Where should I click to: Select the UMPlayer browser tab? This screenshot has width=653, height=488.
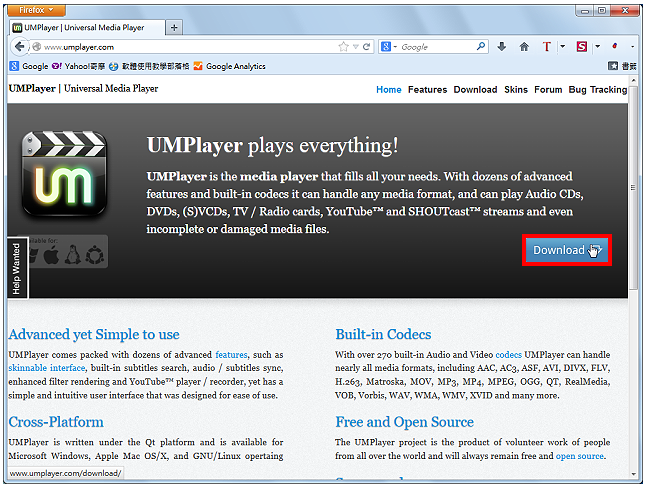(87, 27)
